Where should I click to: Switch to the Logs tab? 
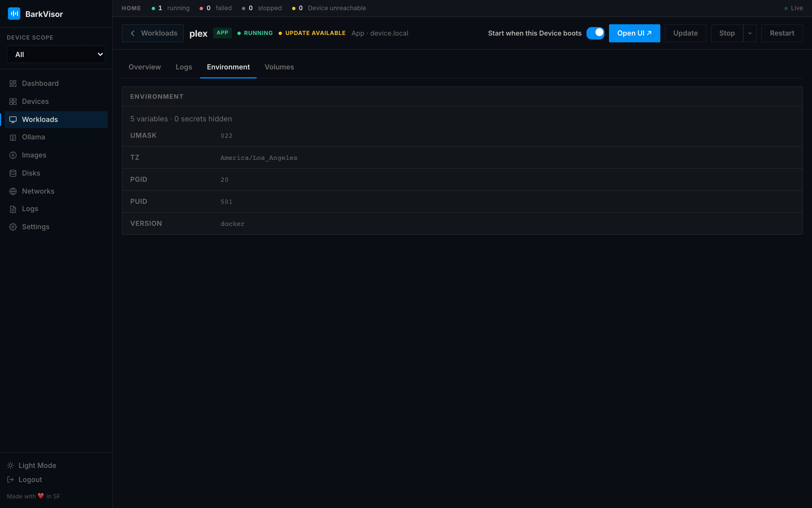[184, 67]
